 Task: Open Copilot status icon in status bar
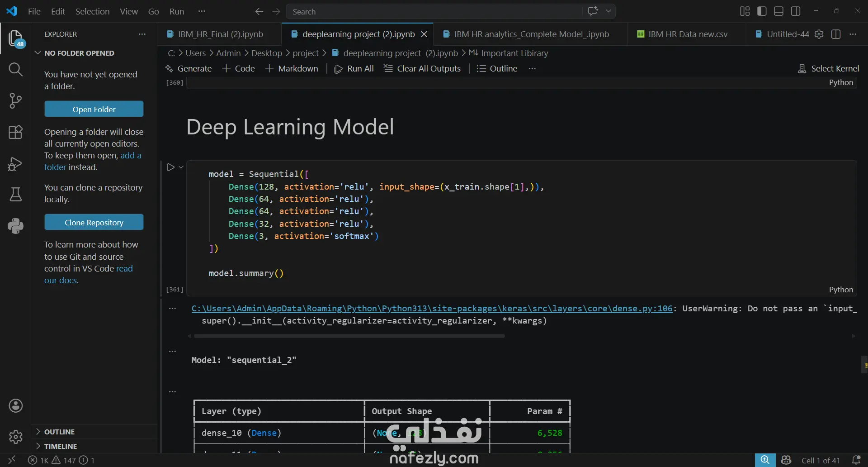786,460
